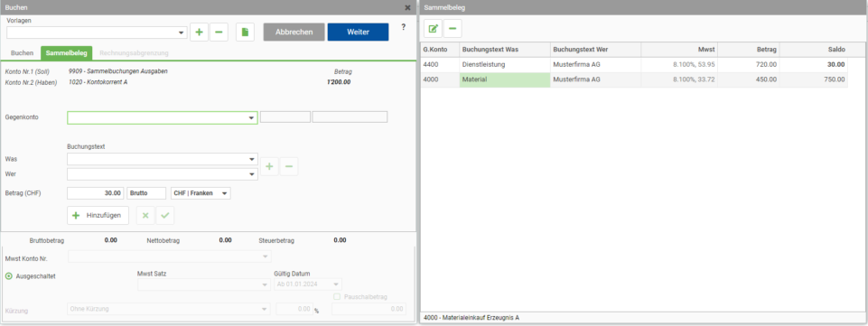Click the edit pencil icon in Sammelbeleg panel
Screen dimensions: 868x326
(x=433, y=28)
